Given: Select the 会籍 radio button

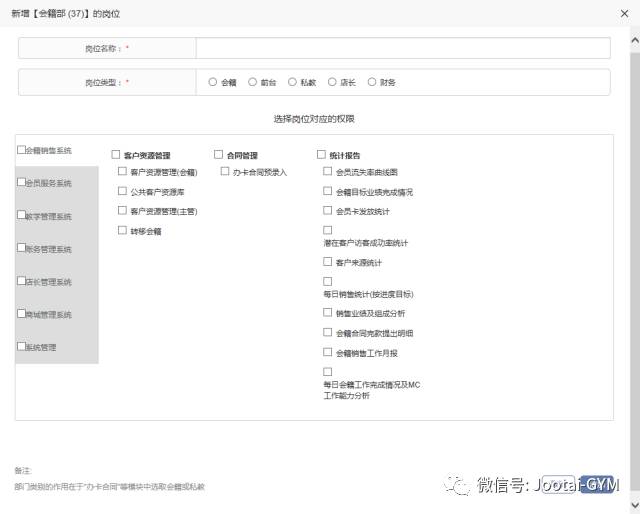Looking at the screenshot, I should tap(212, 82).
